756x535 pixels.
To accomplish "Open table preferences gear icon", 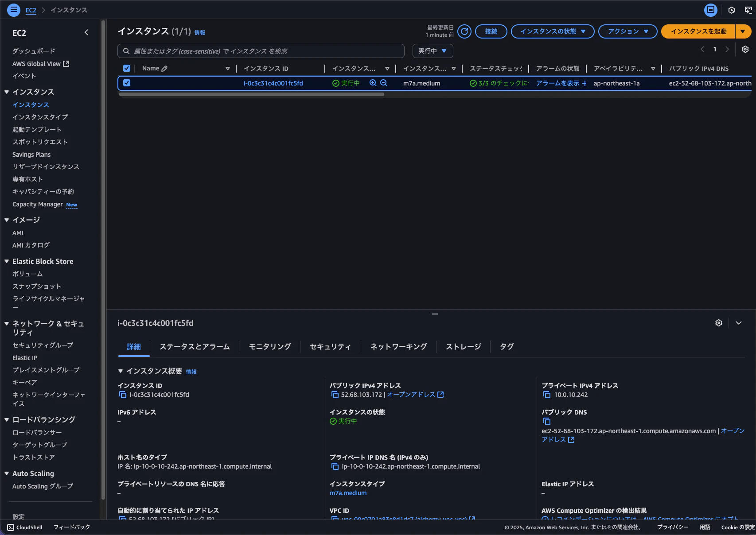I will (x=745, y=49).
